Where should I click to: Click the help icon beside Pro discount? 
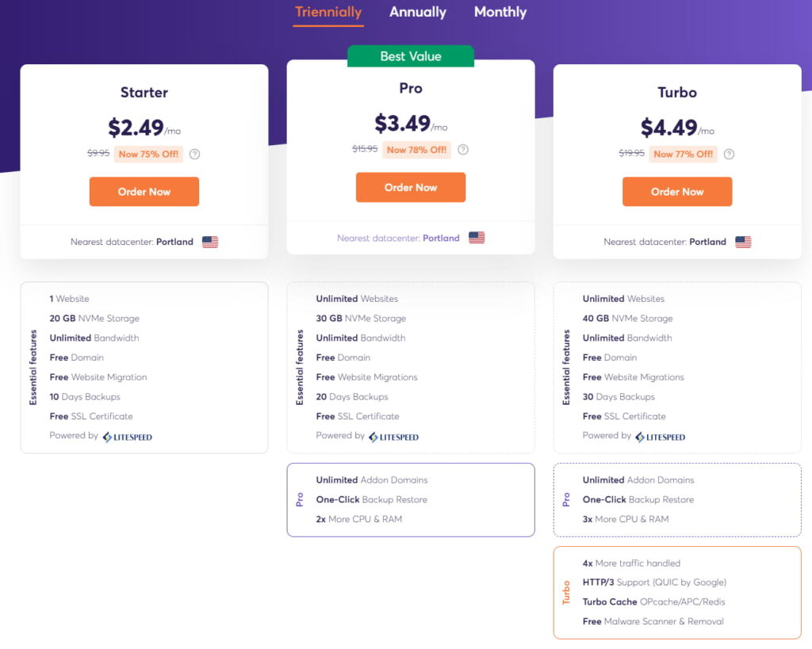pyautogui.click(x=463, y=150)
